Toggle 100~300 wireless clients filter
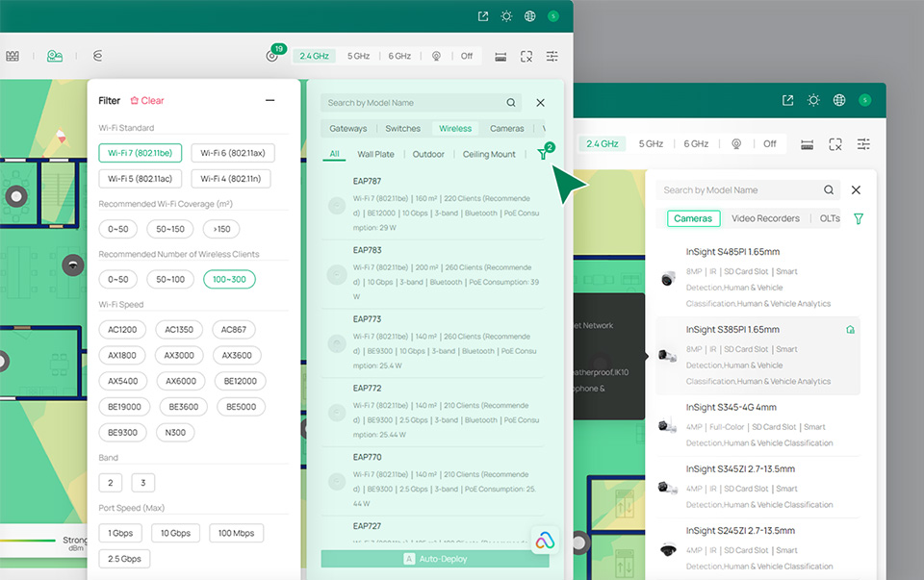 [229, 279]
